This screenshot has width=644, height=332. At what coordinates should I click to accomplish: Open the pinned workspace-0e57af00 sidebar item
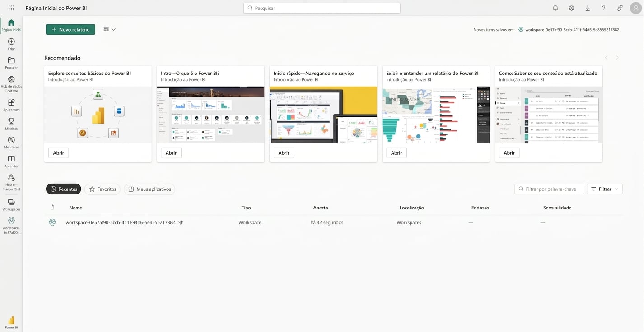[x=11, y=226]
